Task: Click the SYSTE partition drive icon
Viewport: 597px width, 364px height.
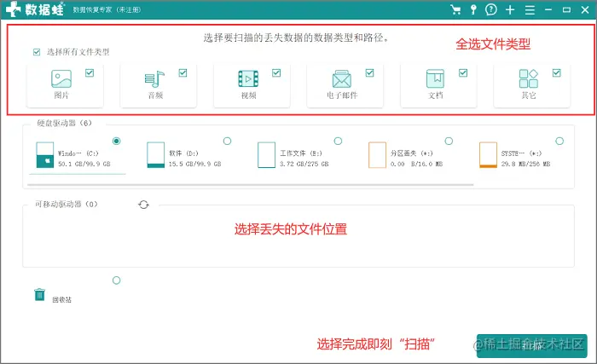Action: [488, 155]
